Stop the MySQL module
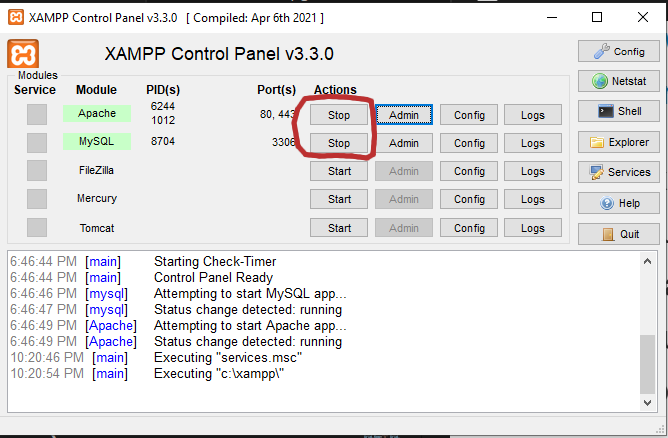The height and width of the screenshot is (438, 668). [339, 143]
